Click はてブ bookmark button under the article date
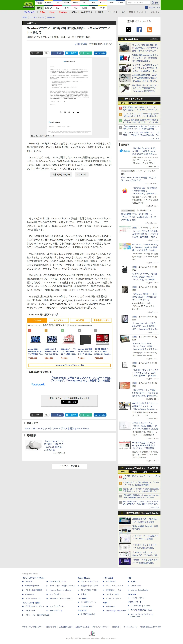The image size is (183, 644). tap(71, 53)
